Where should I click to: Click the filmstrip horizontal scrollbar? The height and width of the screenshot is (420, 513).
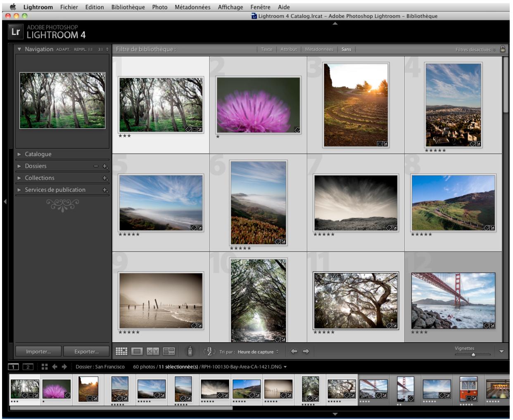point(121,408)
